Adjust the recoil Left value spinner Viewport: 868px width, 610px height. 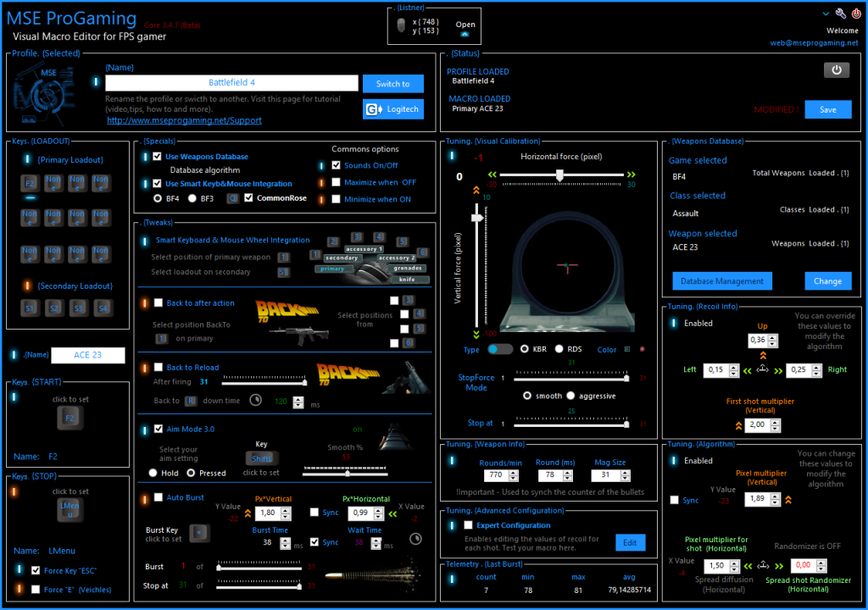tap(733, 370)
